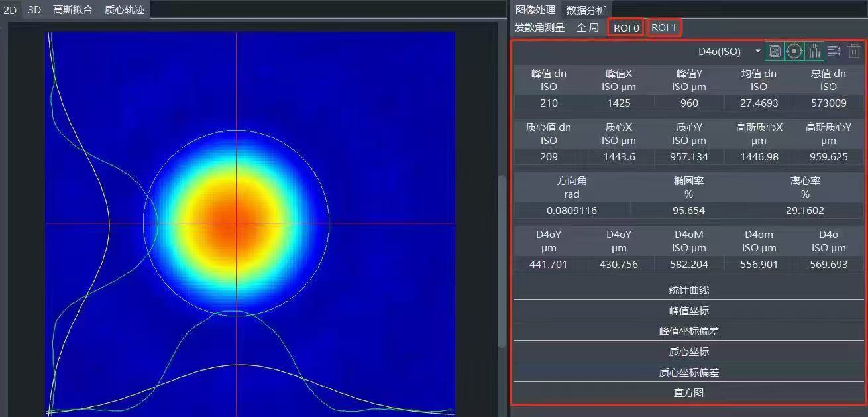Click the 全局 mode button

click(x=587, y=27)
